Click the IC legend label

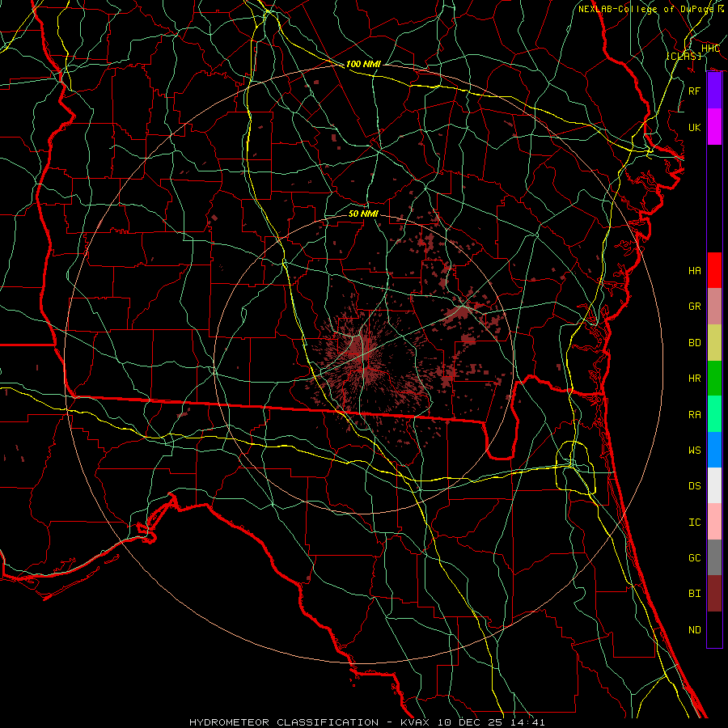click(x=695, y=523)
